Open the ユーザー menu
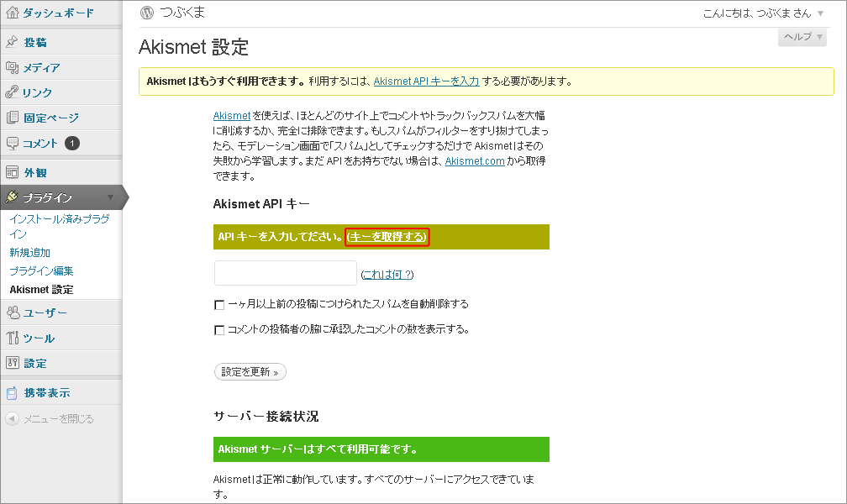This screenshot has height=504, width=847. [45, 312]
